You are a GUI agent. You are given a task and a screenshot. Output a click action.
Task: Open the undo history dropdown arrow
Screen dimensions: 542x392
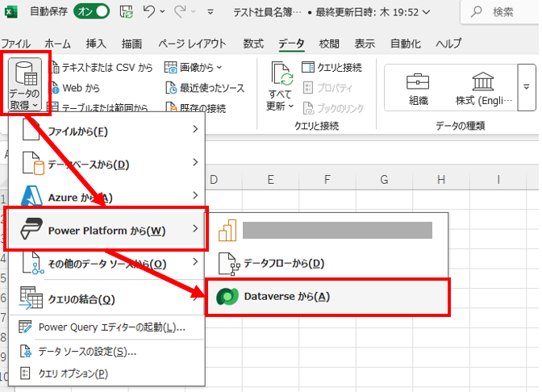pos(162,12)
